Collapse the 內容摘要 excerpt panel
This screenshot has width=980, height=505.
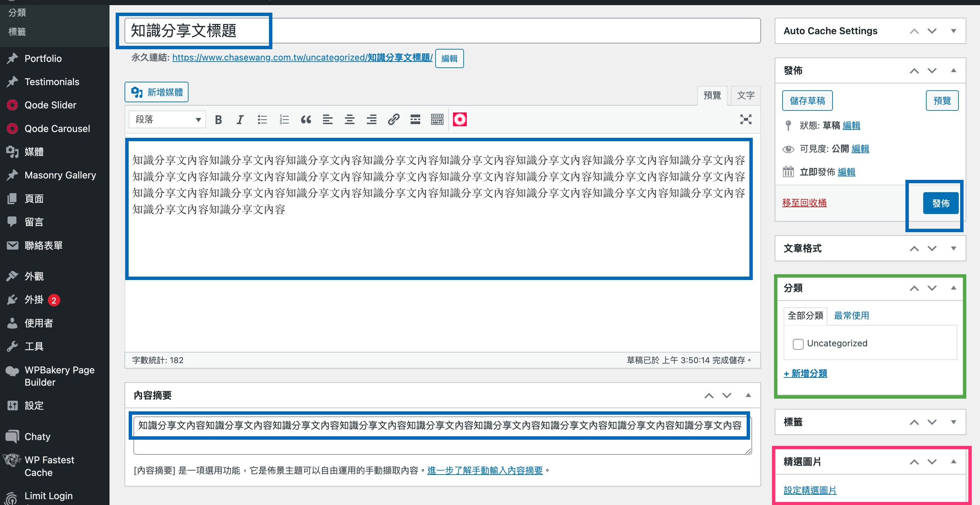coord(748,395)
